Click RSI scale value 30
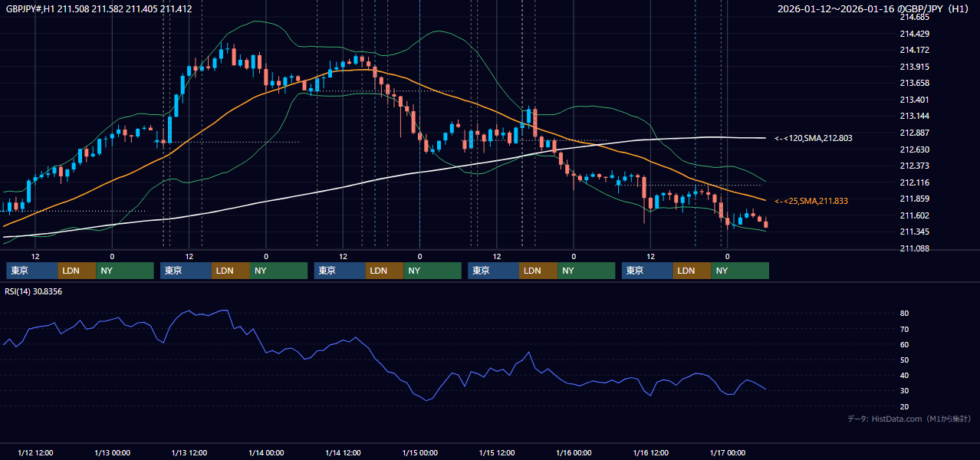This screenshot has width=980, height=460. point(905,391)
